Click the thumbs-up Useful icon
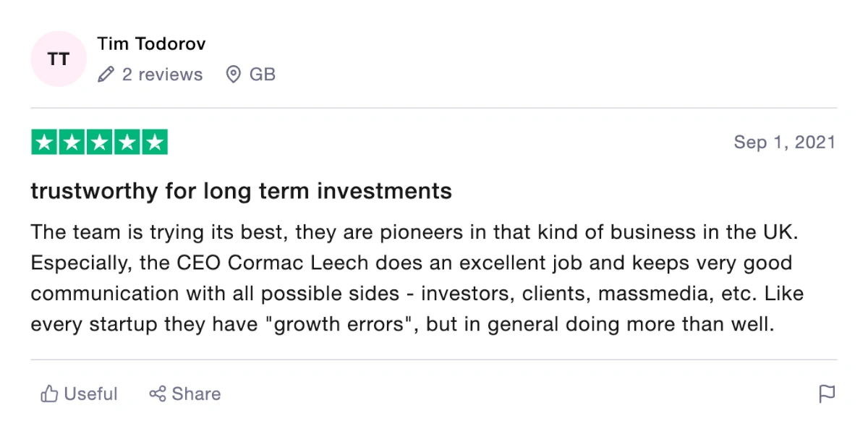The height and width of the screenshot is (437, 868). coord(49,394)
